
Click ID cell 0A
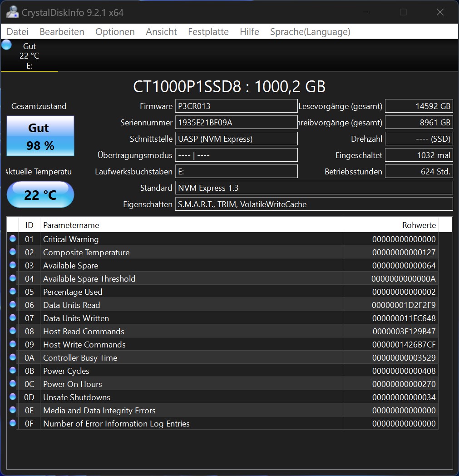pos(29,358)
